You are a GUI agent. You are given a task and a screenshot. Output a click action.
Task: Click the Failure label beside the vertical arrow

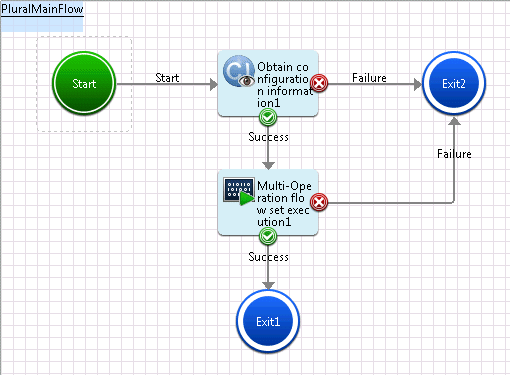click(454, 154)
